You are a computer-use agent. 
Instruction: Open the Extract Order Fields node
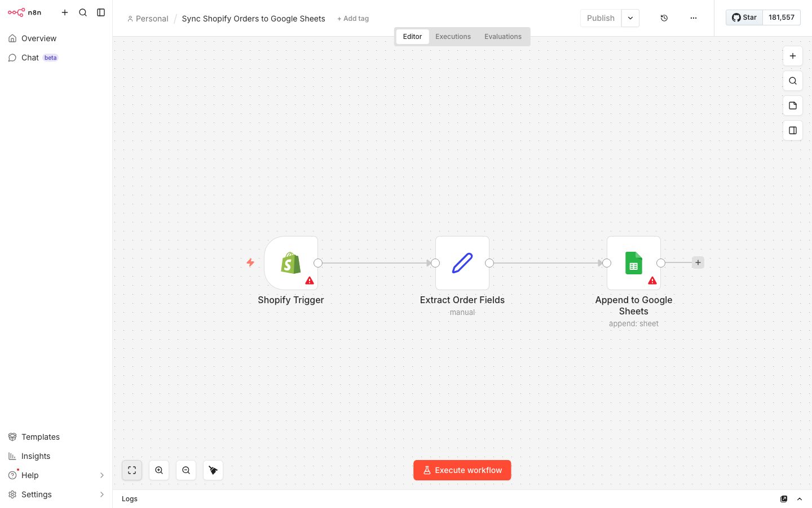click(462, 263)
